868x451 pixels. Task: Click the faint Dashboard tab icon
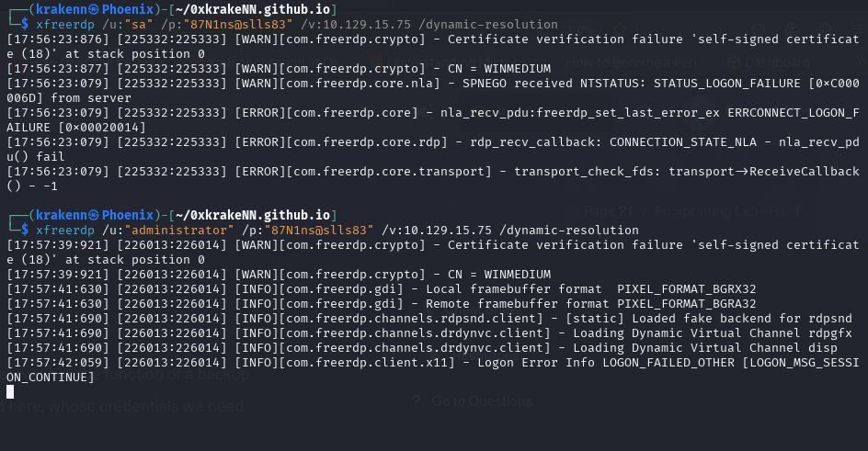[732, 62]
